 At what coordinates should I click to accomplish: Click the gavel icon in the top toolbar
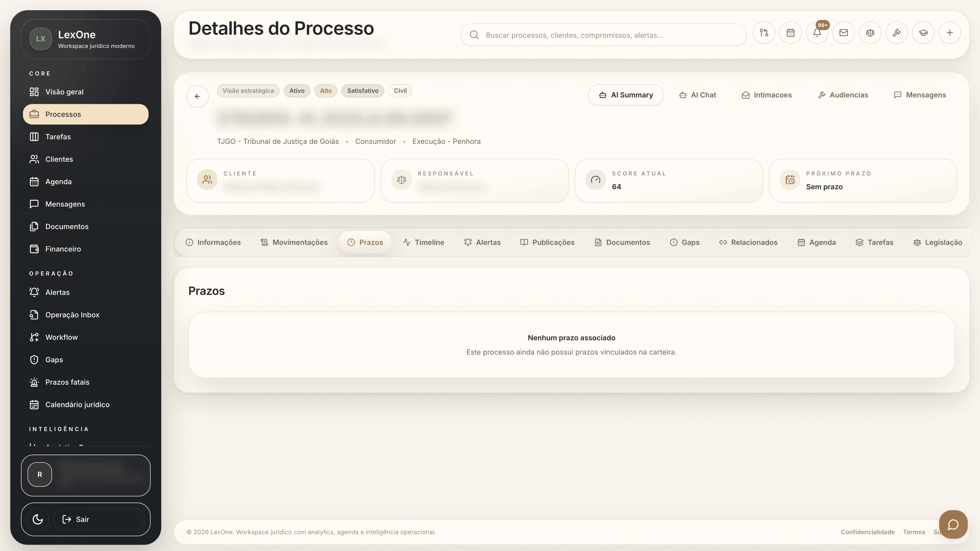897,33
